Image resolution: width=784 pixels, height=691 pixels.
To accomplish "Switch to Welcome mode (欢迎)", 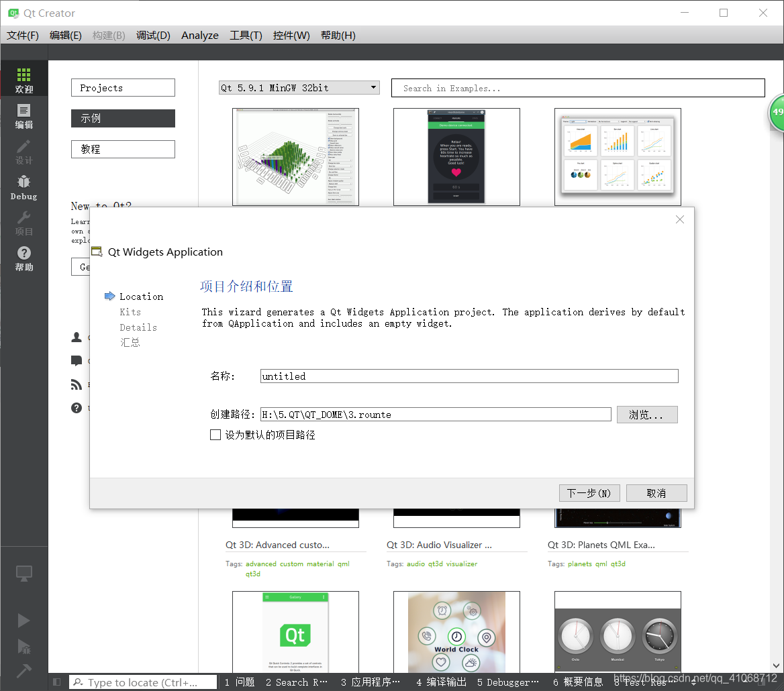I will point(24,80).
